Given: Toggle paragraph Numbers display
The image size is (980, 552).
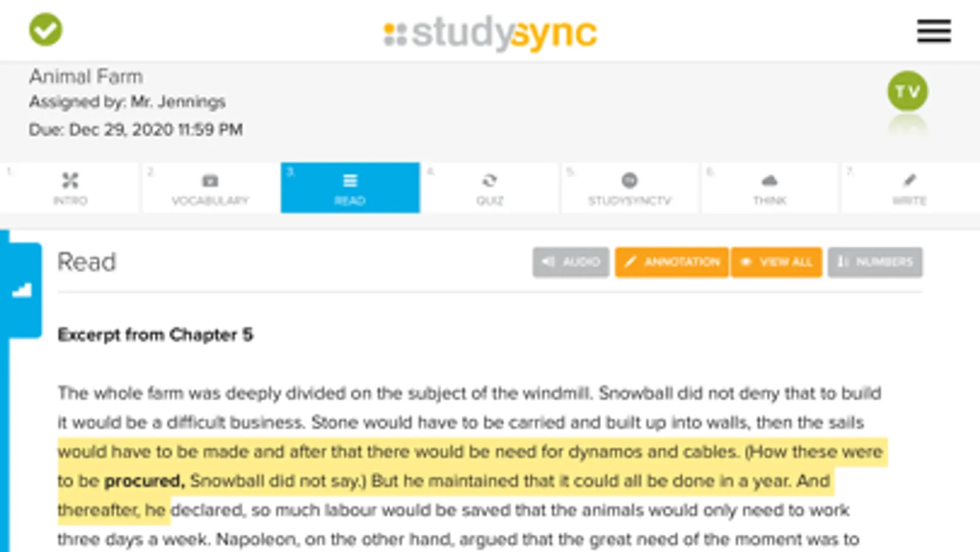Looking at the screenshot, I should (x=875, y=263).
